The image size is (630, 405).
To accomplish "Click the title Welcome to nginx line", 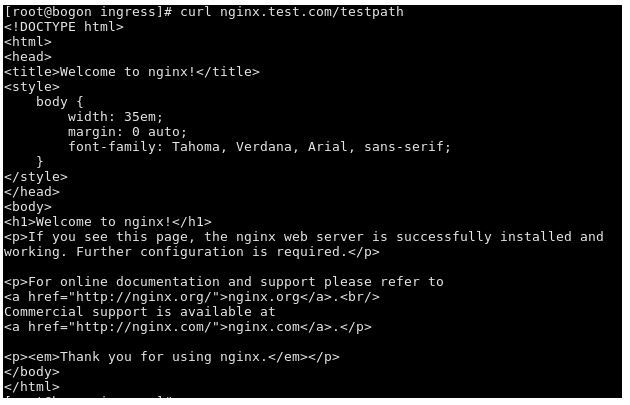I will 132,72.
